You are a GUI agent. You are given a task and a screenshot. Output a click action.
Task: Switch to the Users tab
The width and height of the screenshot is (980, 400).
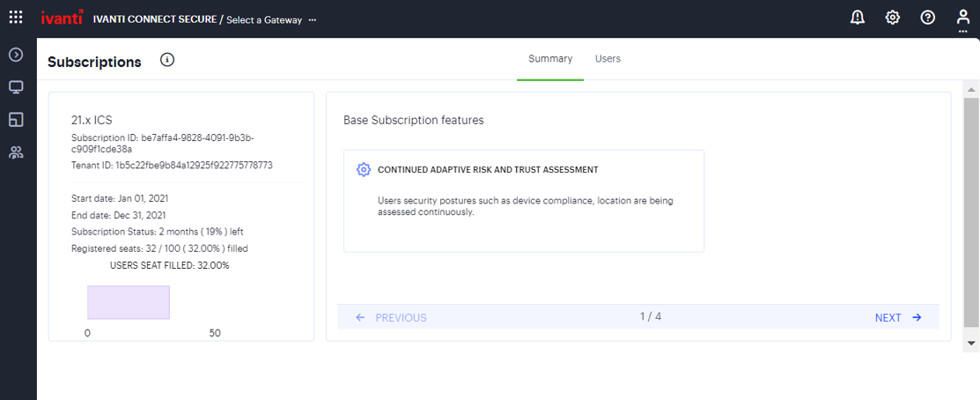(608, 59)
